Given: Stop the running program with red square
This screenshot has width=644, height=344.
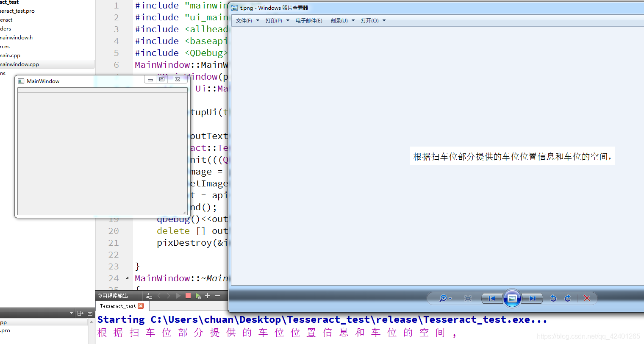Looking at the screenshot, I should (x=188, y=296).
